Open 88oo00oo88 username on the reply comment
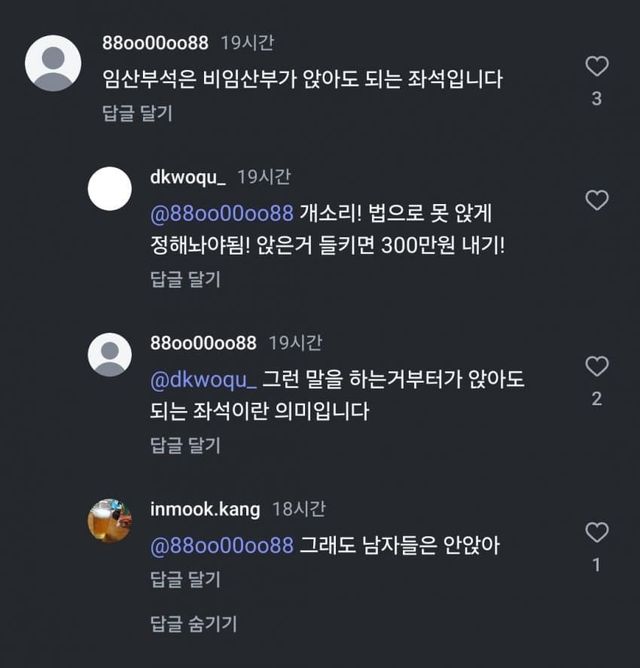Viewport: 640px width, 668px height. [x=203, y=343]
